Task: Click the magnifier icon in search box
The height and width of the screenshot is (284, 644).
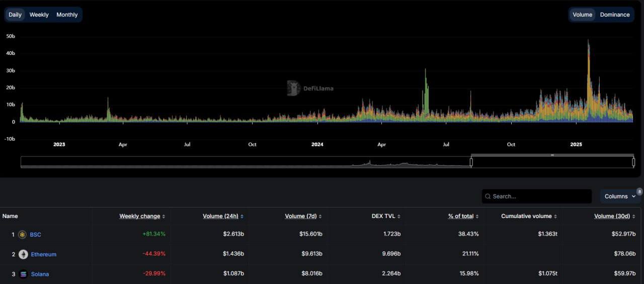Action: point(488,196)
